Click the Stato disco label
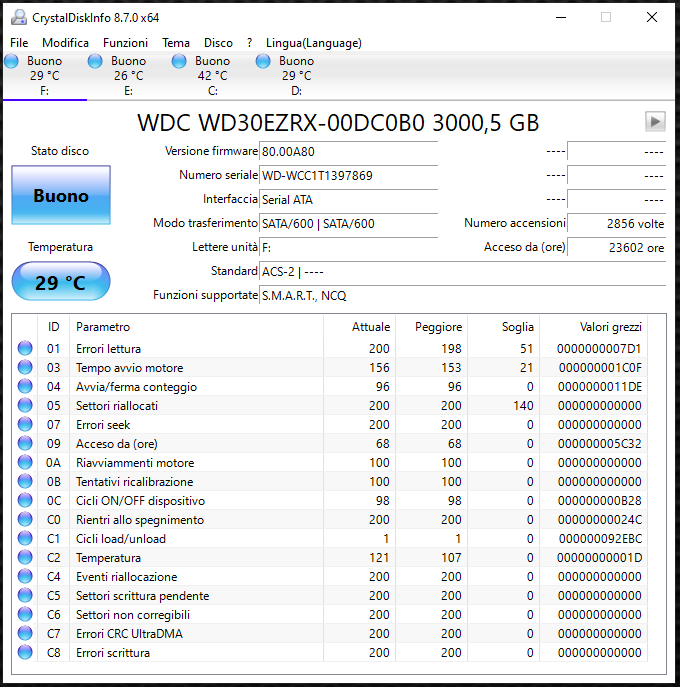 point(60,151)
